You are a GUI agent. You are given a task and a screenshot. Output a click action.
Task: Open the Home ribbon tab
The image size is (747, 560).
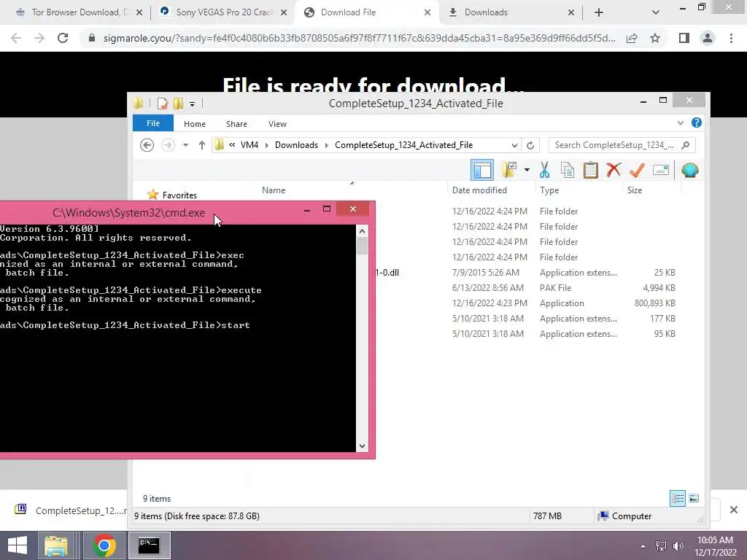pos(195,124)
